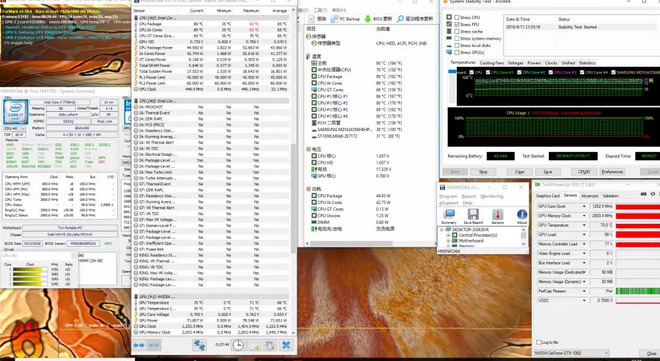Image resolution: width=660 pixels, height=361 pixels.
Task: Click the AIDA64 horizontal scrollbar
Action: point(351,243)
